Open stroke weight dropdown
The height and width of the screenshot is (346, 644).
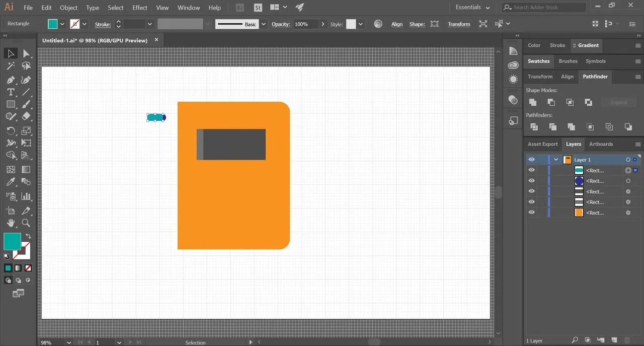click(x=149, y=24)
